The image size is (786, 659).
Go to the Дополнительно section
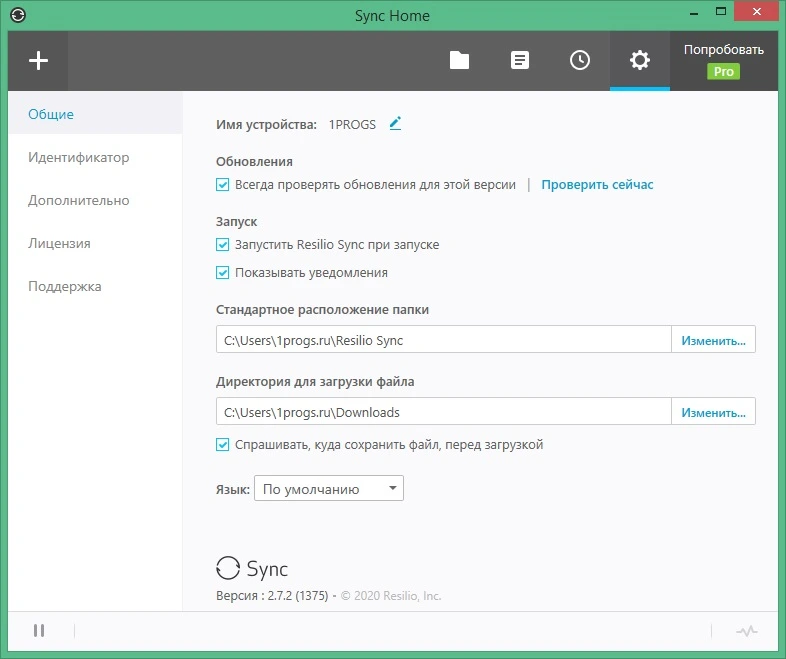click(x=79, y=200)
